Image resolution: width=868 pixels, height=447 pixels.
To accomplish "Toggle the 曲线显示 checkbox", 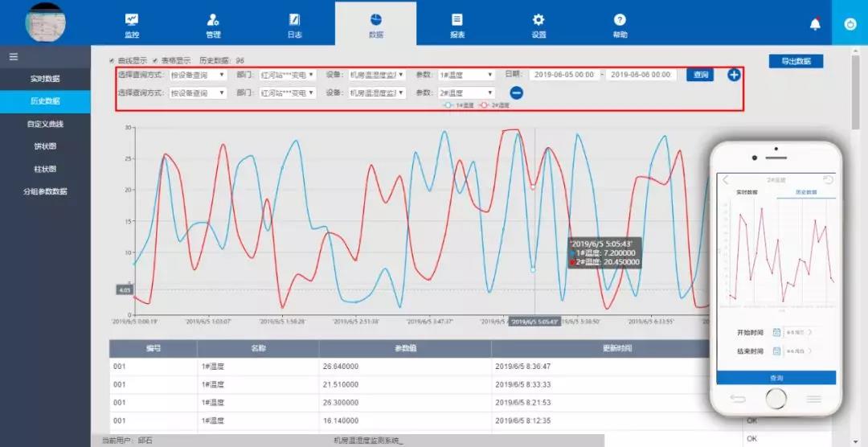I will (113, 60).
